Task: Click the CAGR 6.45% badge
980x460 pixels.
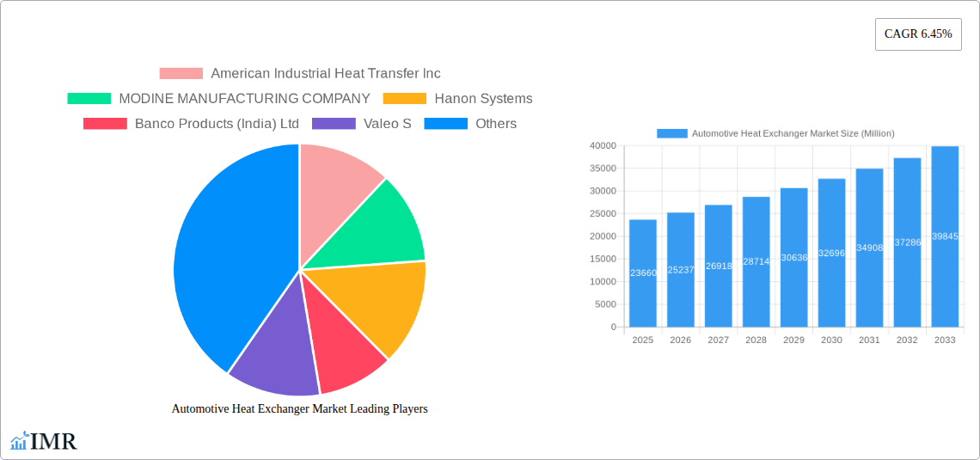Action: coord(918,34)
